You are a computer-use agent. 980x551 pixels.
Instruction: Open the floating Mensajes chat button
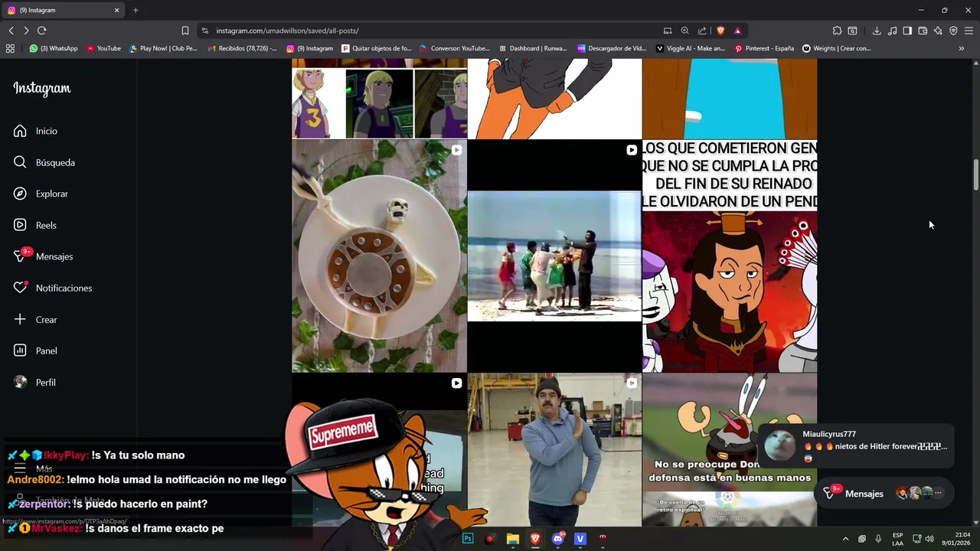point(884,494)
